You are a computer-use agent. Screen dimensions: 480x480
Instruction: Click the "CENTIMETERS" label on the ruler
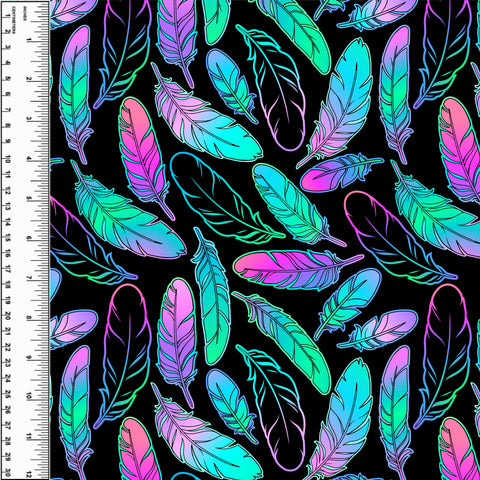[x=14, y=20]
